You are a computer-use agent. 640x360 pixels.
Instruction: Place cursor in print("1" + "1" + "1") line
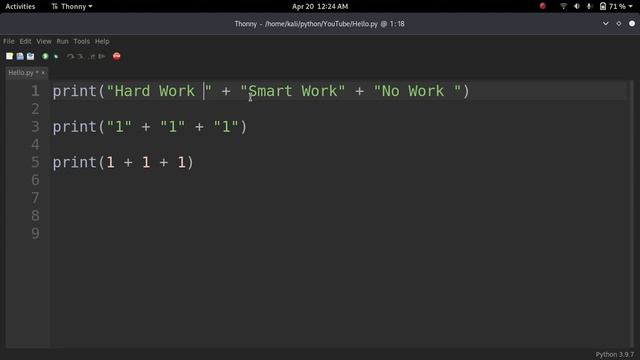(x=150, y=127)
